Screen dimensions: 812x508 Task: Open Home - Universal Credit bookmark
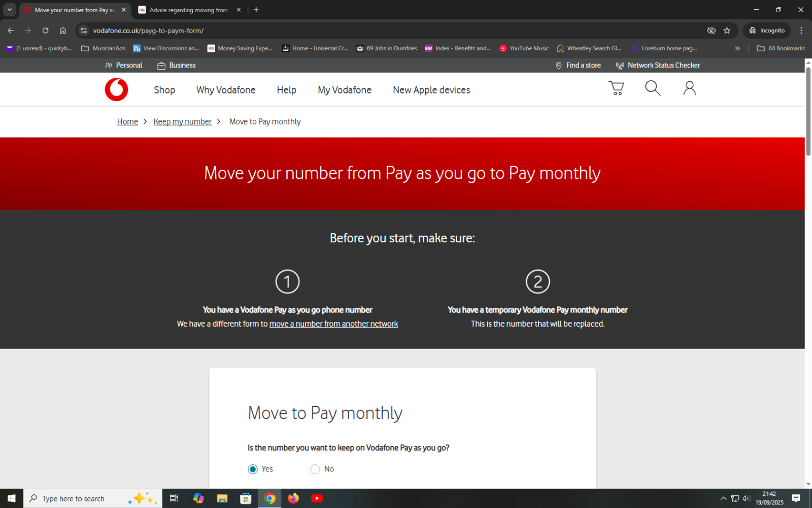[315, 48]
